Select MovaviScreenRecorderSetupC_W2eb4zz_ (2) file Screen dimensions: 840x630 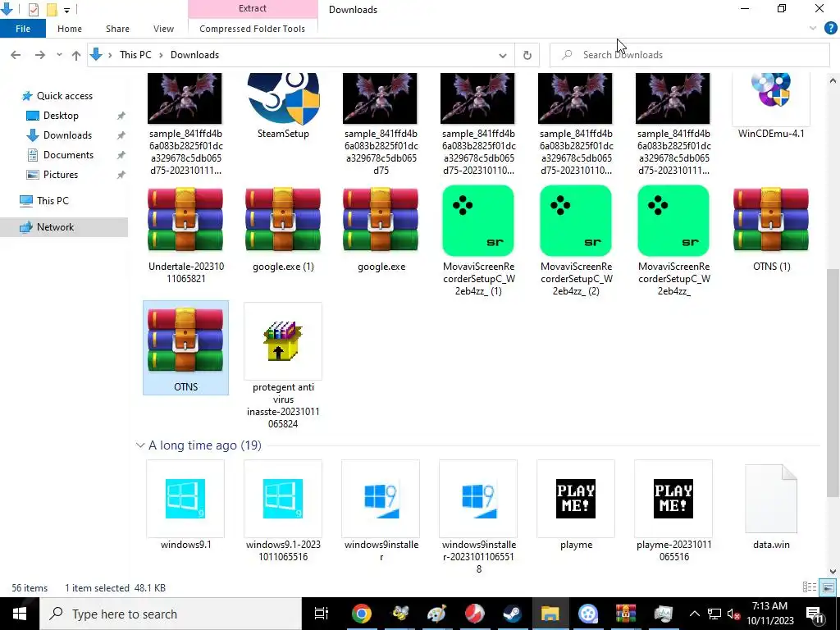tap(575, 220)
